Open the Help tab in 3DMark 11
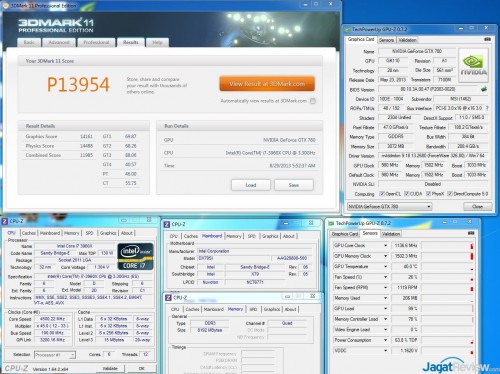The width and height of the screenshot is (500, 374). click(157, 43)
